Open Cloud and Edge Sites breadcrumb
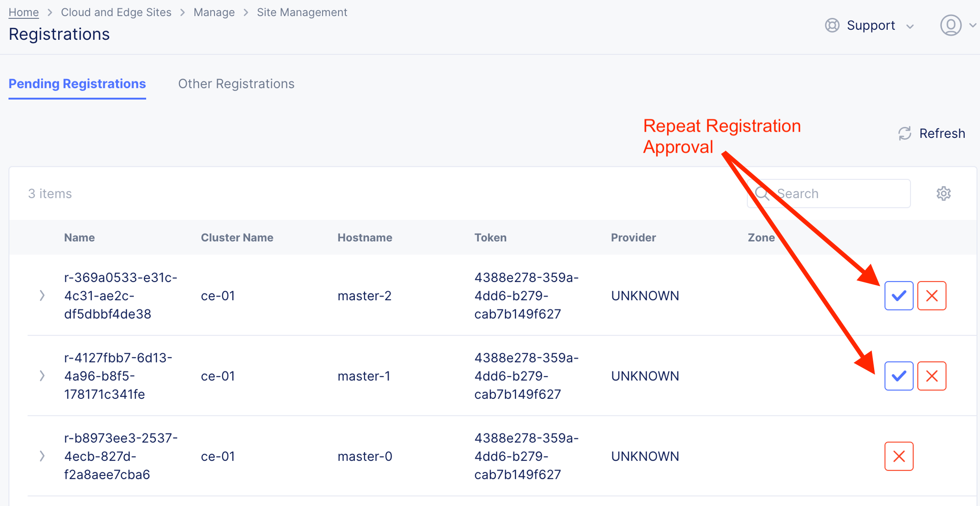This screenshot has width=980, height=506. pos(116,12)
